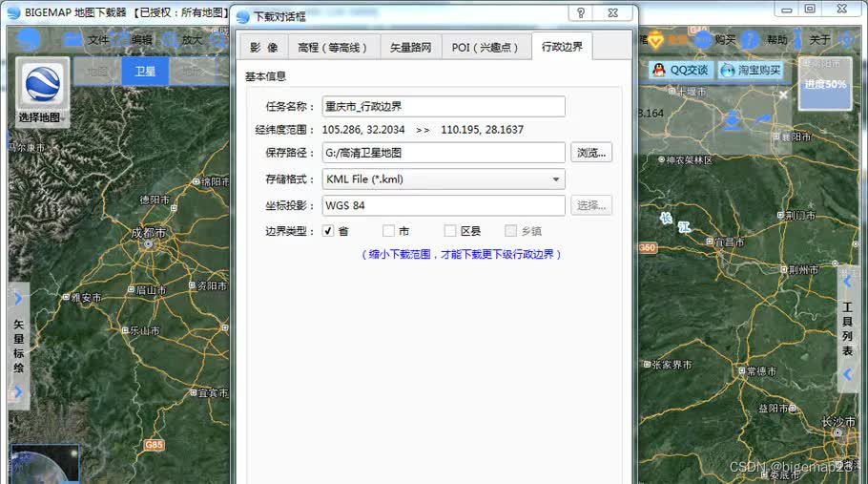Click the BIGEMAP globe logo in toolbar
Image resolution: width=868 pixels, height=484 pixels.
coord(28,39)
